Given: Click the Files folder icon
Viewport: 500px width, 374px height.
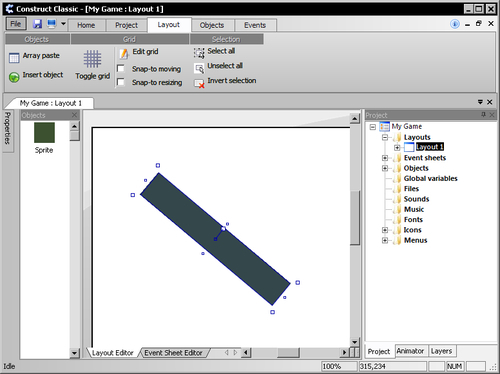Looking at the screenshot, I should click(397, 189).
